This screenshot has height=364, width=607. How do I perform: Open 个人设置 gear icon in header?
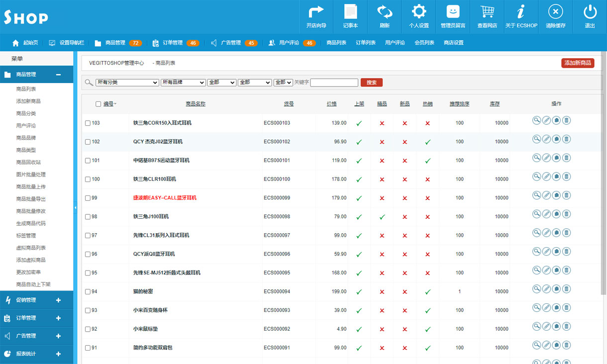pyautogui.click(x=419, y=12)
